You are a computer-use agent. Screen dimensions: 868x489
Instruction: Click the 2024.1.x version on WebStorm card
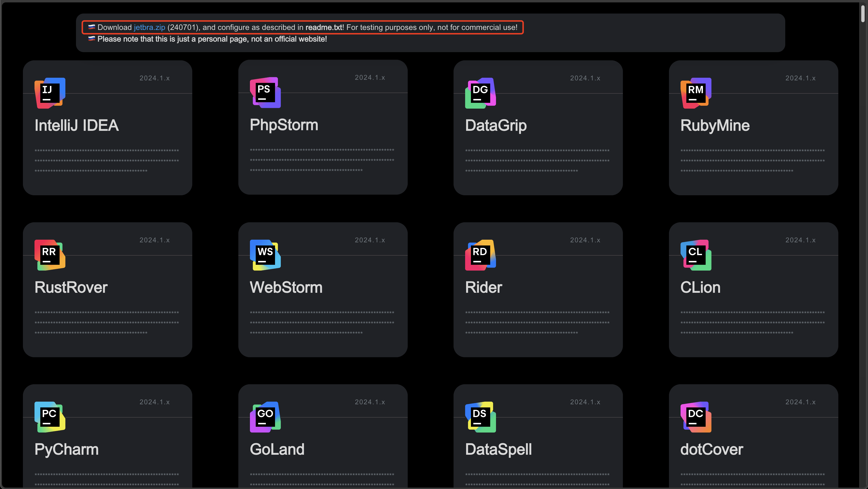coord(370,240)
